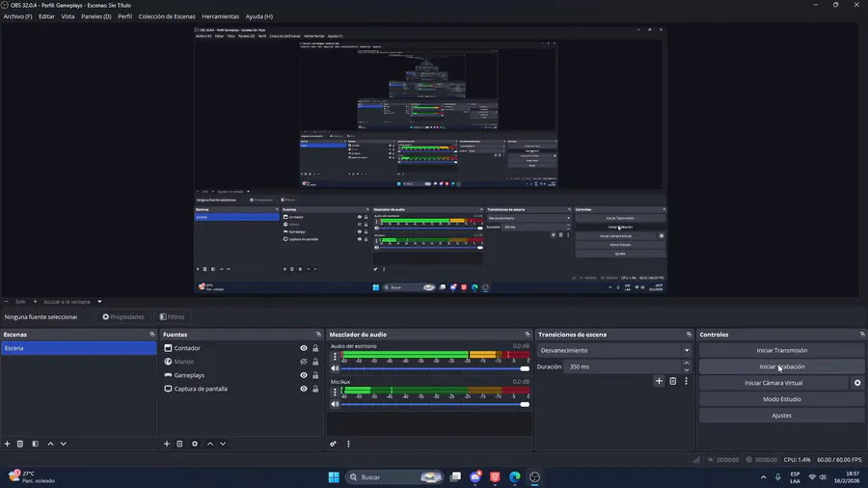The height and width of the screenshot is (488, 868).
Task: Open Desvanecimiento transition dropdown
Action: click(614, 350)
